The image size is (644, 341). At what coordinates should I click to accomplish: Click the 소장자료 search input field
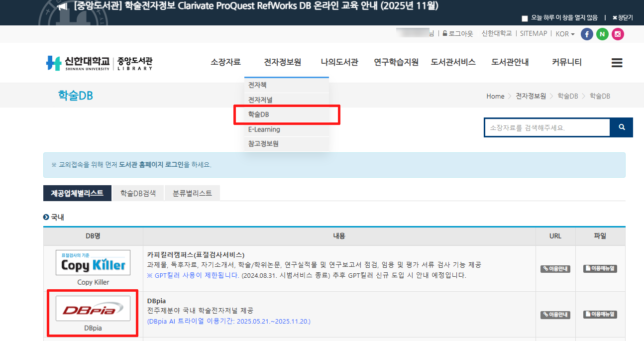tap(546, 128)
